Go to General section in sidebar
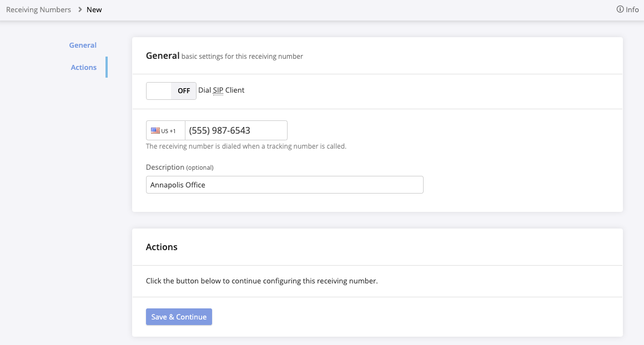The height and width of the screenshot is (345, 644). (x=83, y=45)
